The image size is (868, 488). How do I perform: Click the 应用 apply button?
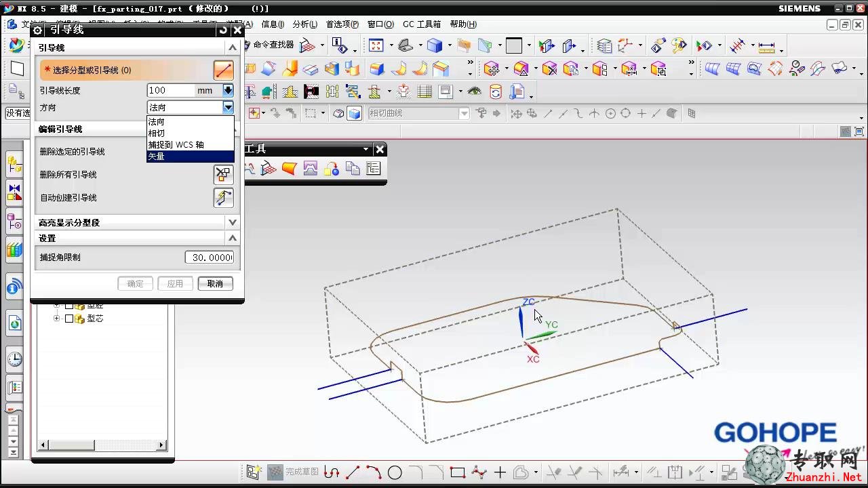(x=175, y=283)
